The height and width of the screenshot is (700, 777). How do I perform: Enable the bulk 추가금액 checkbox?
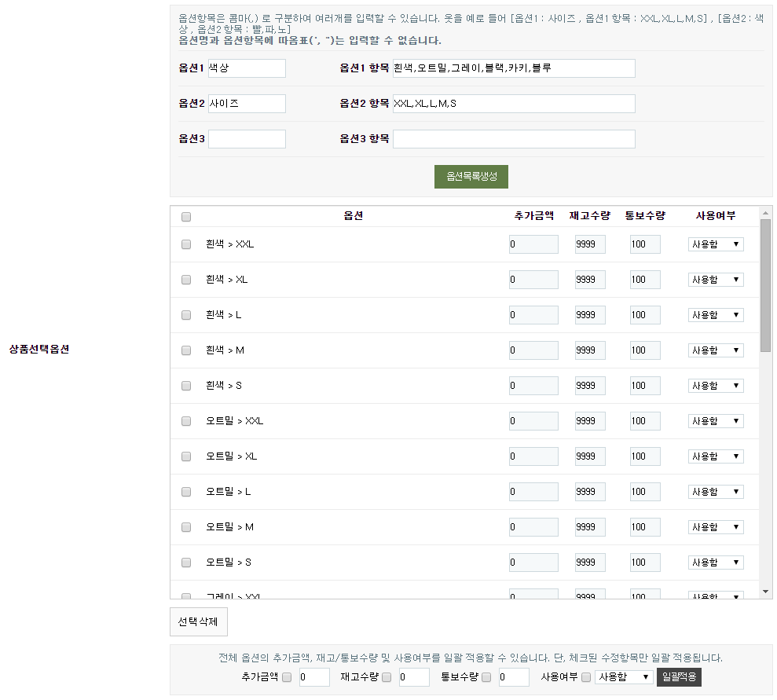(287, 677)
